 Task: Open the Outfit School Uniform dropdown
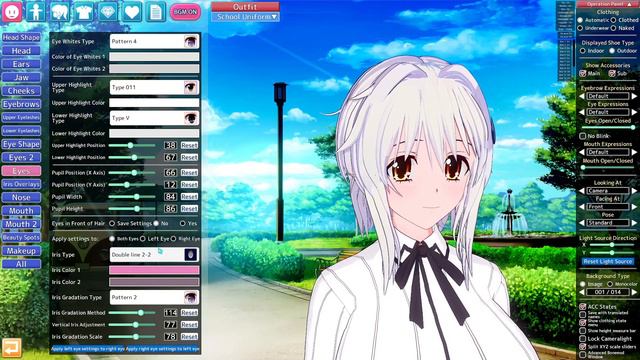pos(245,17)
